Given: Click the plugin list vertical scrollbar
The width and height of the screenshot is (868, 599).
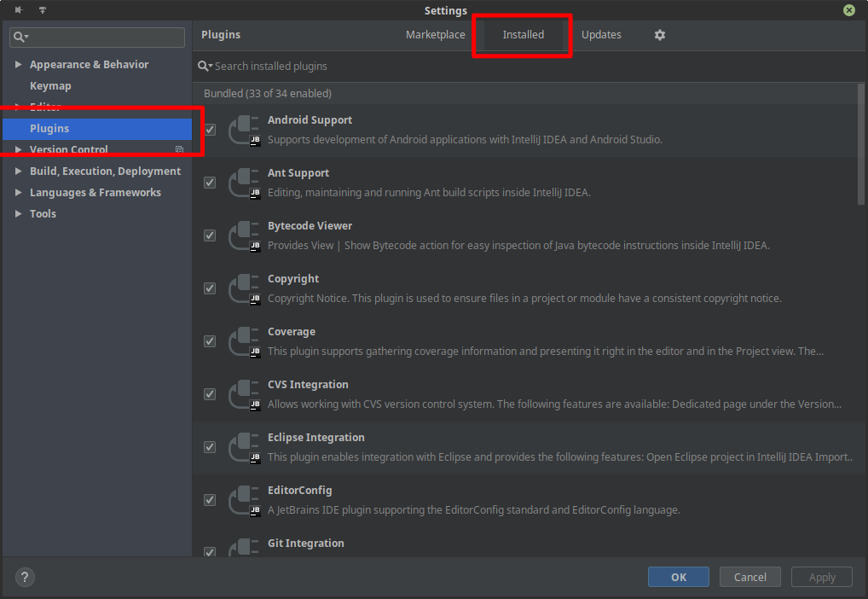Looking at the screenshot, I should [x=861, y=143].
